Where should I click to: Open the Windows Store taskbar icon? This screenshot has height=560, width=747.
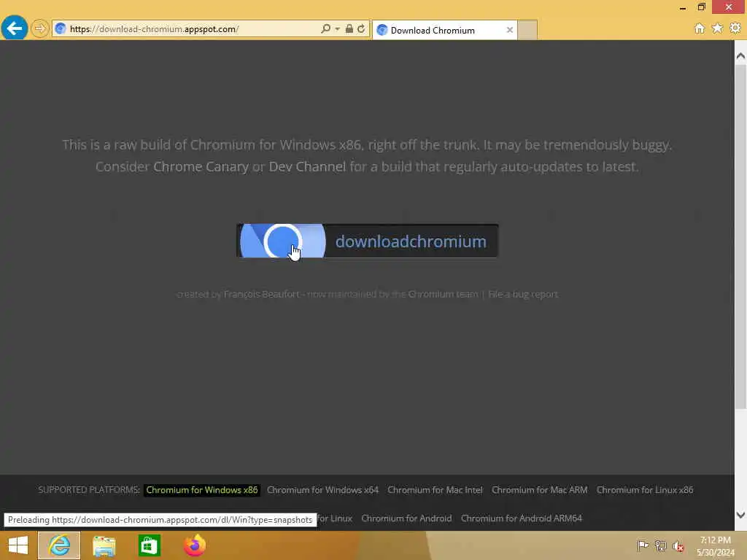click(149, 545)
